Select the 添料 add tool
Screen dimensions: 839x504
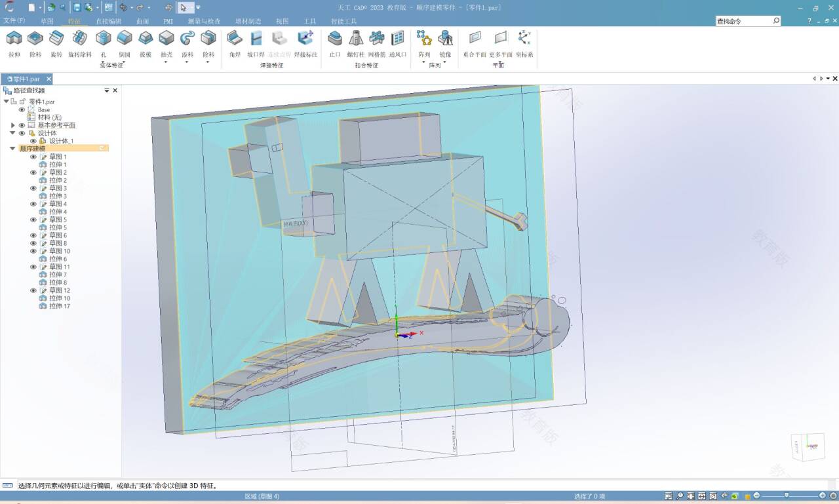click(x=187, y=44)
